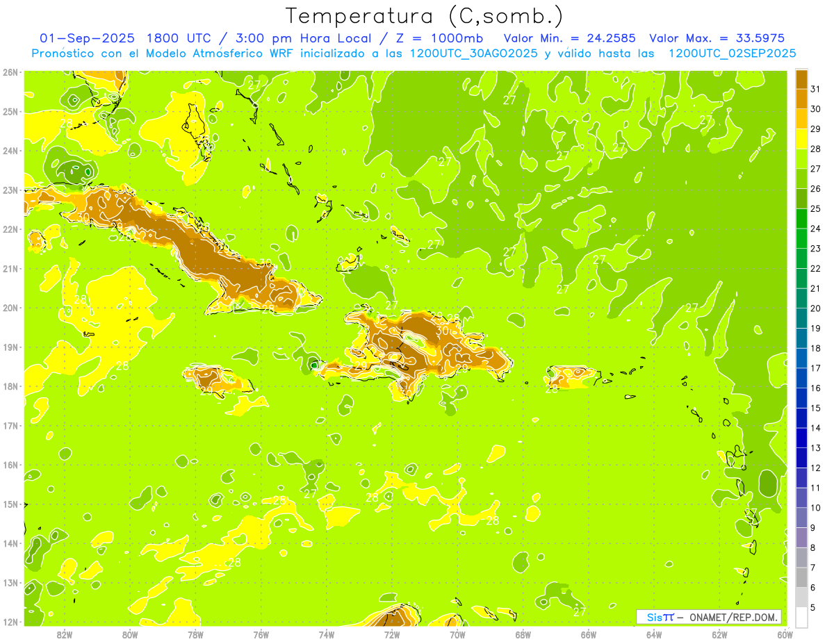The image size is (834, 644).
Task: Click the '24N' latitude label
Action: click(x=11, y=151)
